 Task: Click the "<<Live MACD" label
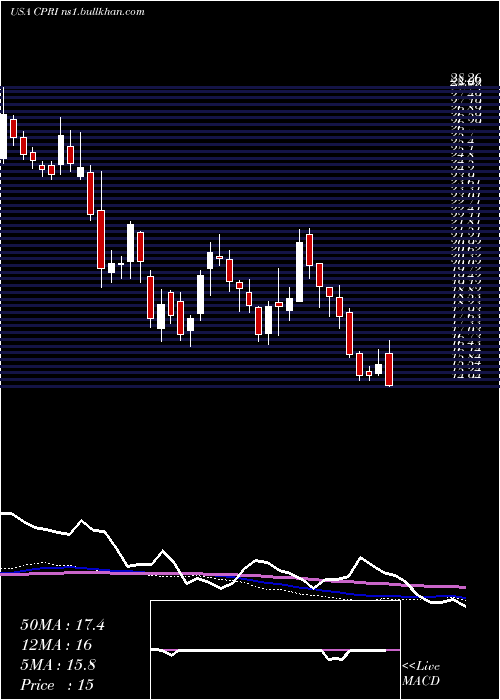pos(421,674)
